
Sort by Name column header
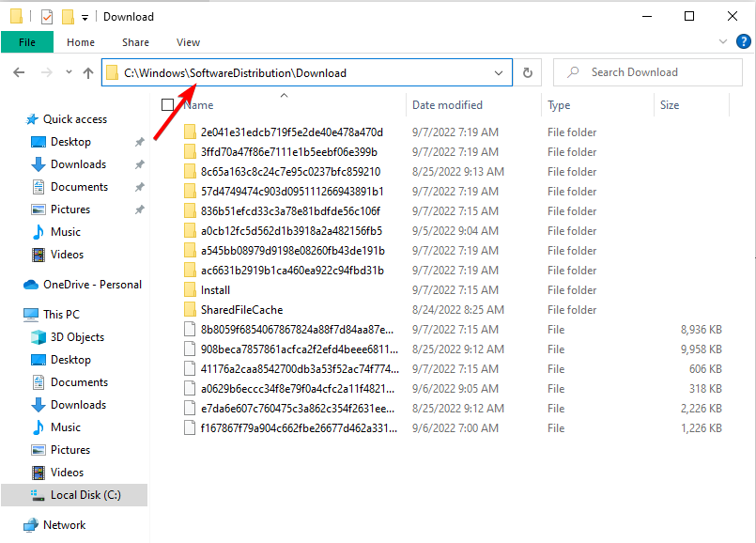coord(197,105)
